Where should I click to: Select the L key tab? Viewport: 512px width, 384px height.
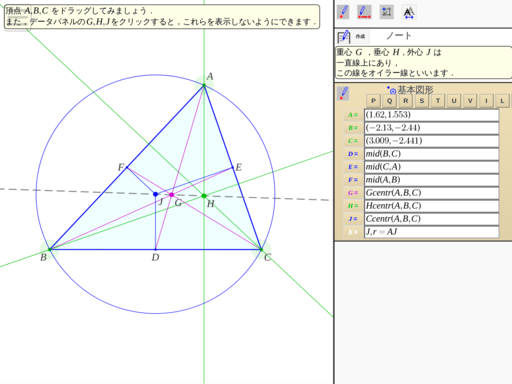pos(502,101)
